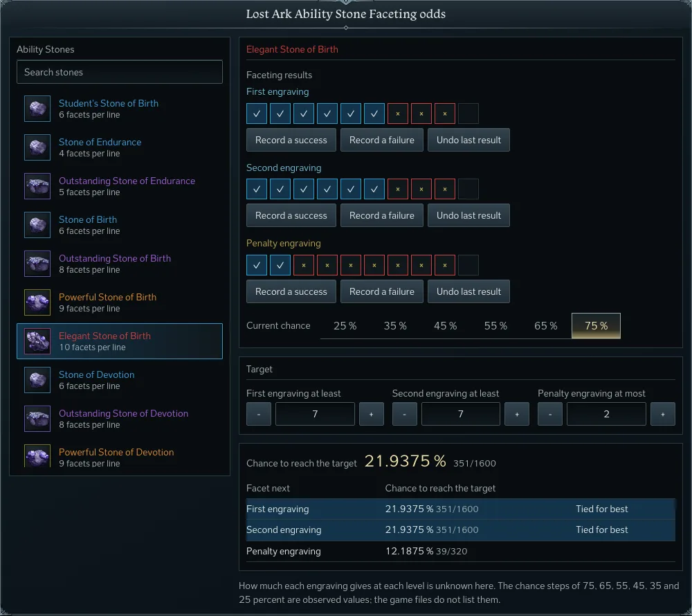Record a failure for Penalty engraving
This screenshot has width=692, height=616.
[382, 291]
